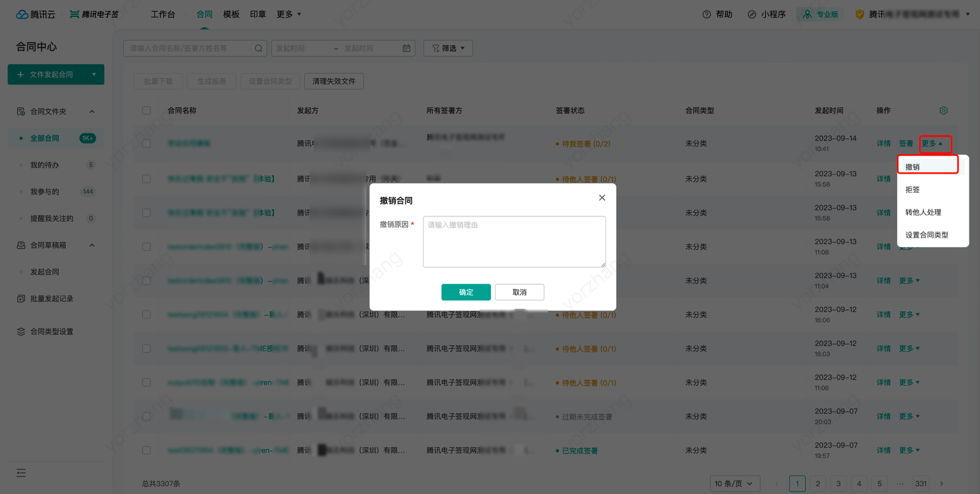
Task: Switch to the 模板 top navigation tab
Action: pyautogui.click(x=231, y=15)
